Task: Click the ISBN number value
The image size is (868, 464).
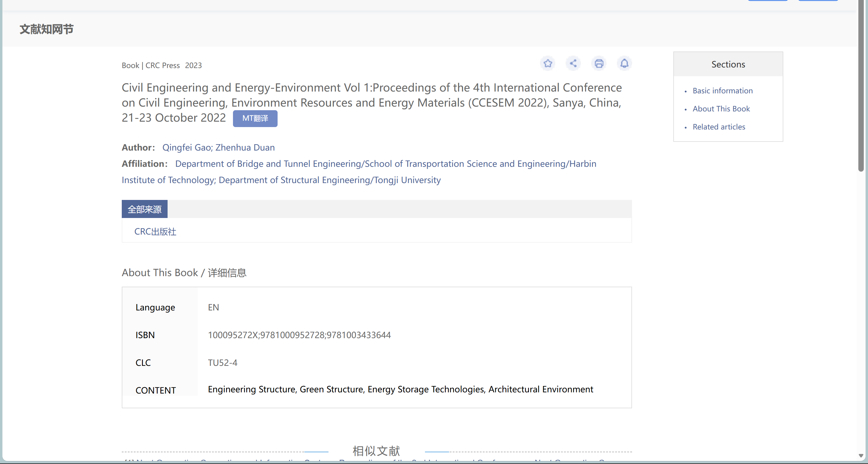Action: coord(299,335)
